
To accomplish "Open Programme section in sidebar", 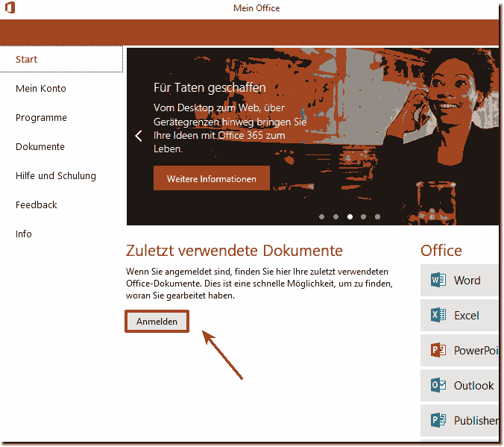I will 41,118.
